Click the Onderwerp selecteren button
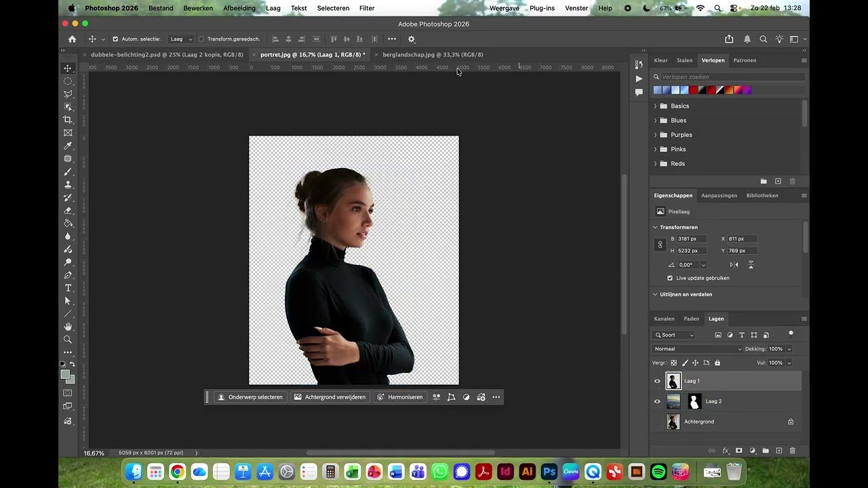This screenshot has width=868, height=488. click(x=250, y=397)
